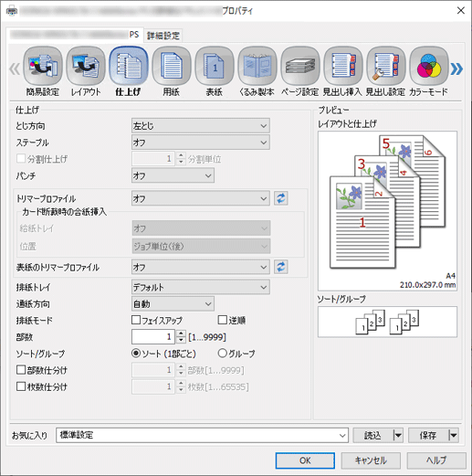This screenshot has height=476, width=472.
Task: Open the 読込 button arrow menu
Action: click(398, 435)
